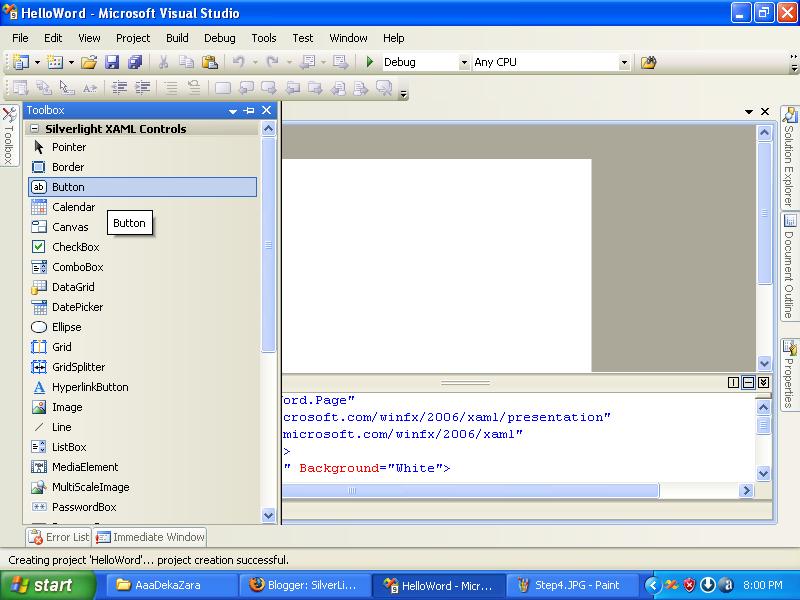Open the Tools menu
800x600 pixels.
[x=264, y=38]
